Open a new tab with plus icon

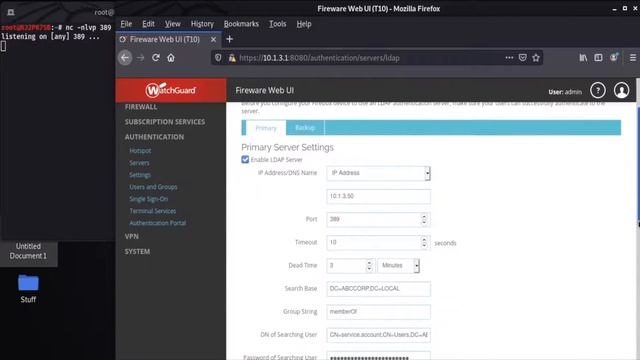(x=229, y=39)
